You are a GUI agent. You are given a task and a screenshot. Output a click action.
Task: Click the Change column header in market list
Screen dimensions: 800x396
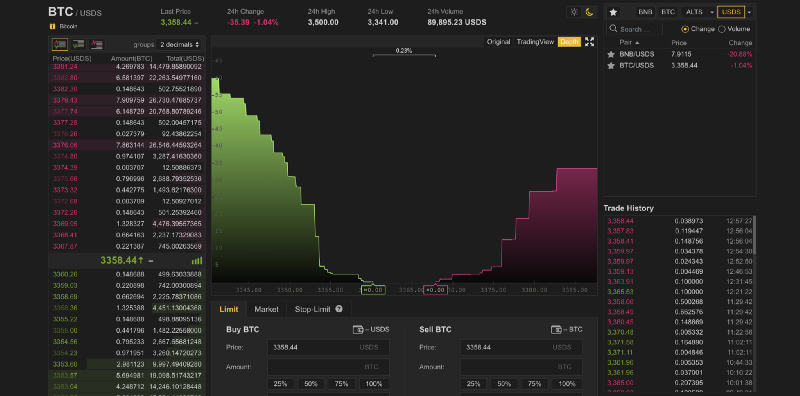click(x=740, y=43)
